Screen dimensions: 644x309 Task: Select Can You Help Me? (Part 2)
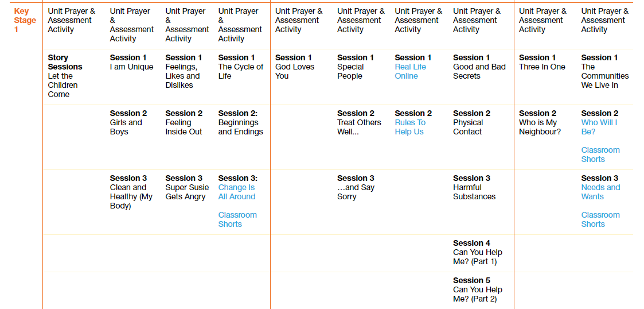click(478, 289)
